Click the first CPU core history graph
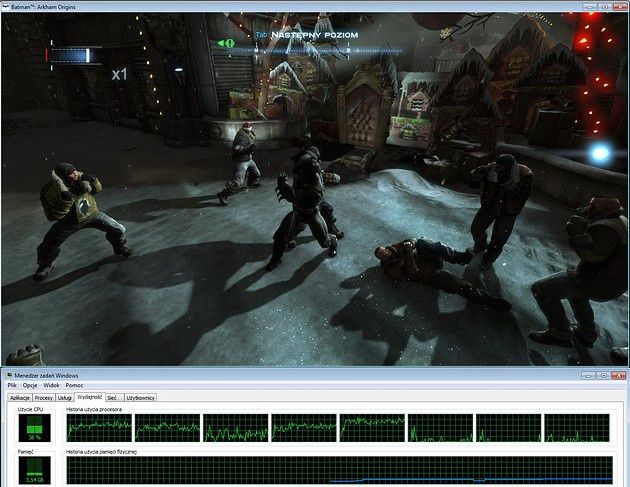Viewport: 630px width, 487px height. click(x=99, y=428)
